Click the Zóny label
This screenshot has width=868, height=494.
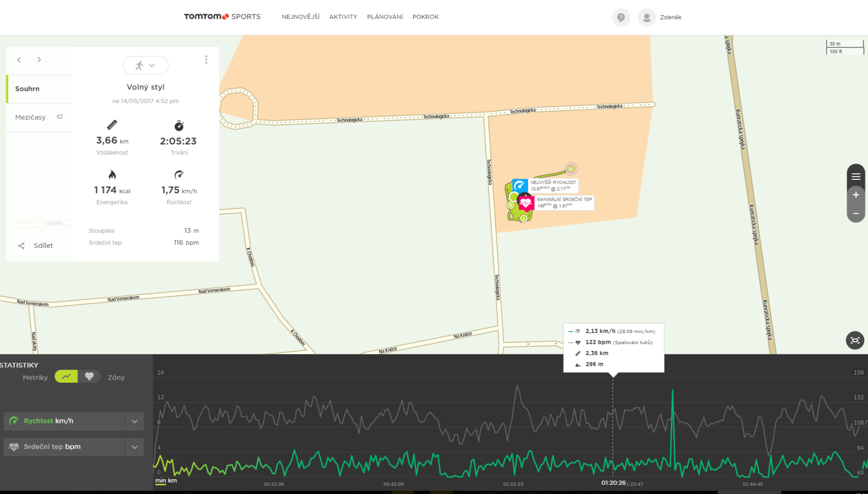coord(116,378)
